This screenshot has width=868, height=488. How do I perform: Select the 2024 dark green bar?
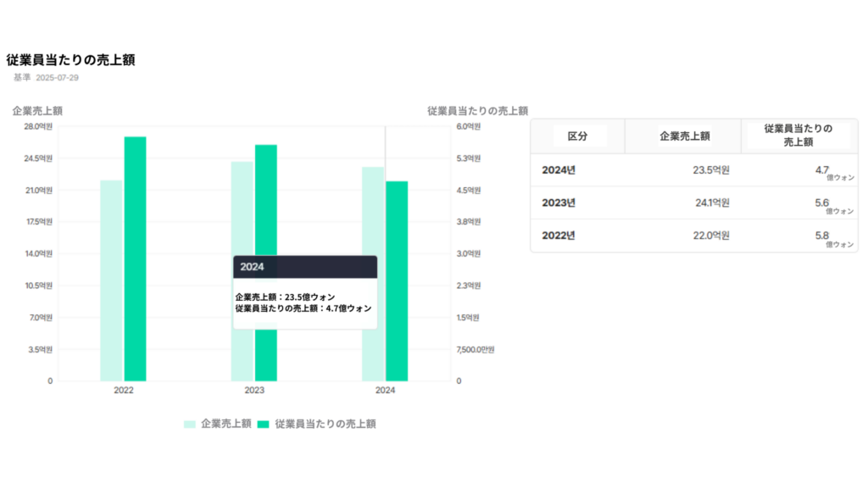coord(397,280)
